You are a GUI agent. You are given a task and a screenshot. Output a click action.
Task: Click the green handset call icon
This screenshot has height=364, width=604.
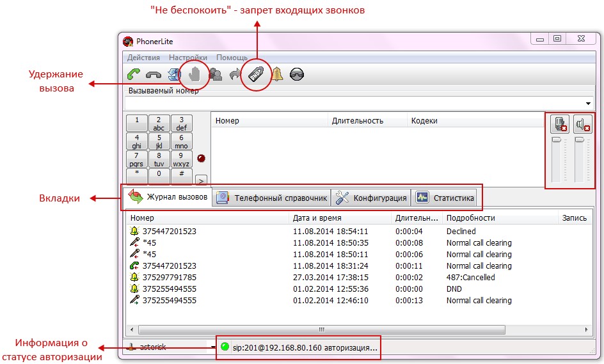134,74
